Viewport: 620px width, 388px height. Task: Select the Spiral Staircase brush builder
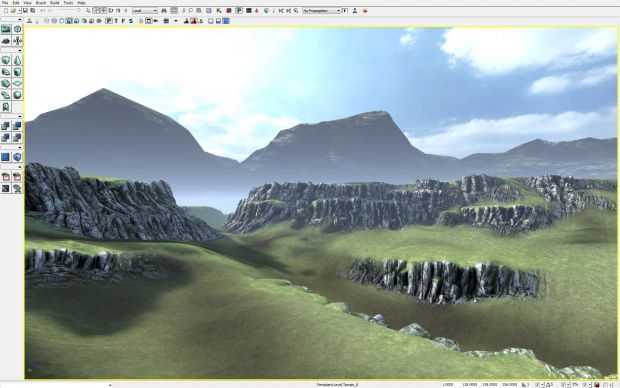[x=6, y=95]
